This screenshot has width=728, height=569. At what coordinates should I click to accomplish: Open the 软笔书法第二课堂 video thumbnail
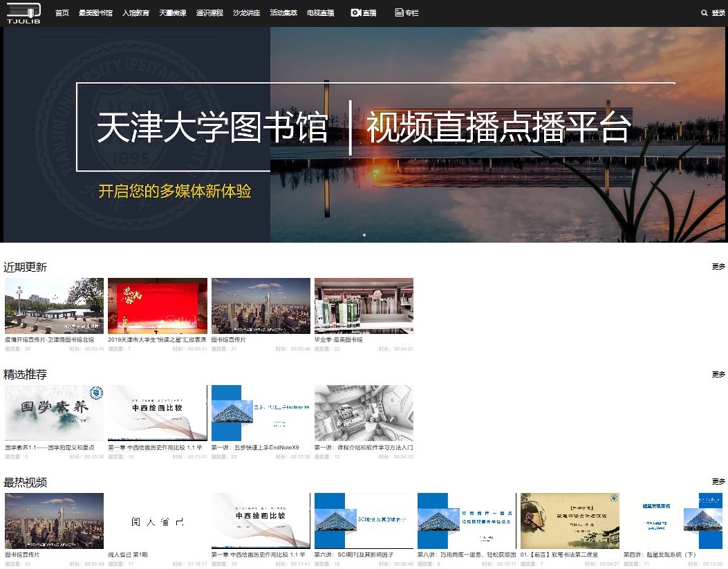pos(570,521)
